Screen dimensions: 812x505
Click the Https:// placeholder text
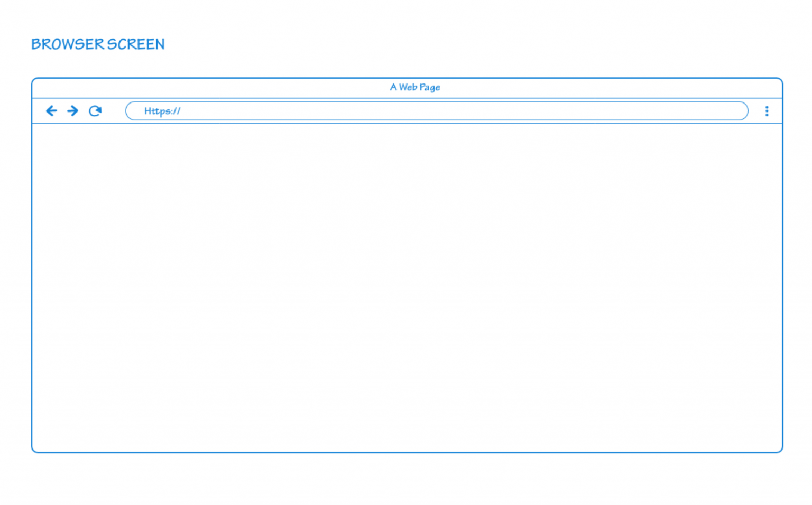(x=162, y=111)
